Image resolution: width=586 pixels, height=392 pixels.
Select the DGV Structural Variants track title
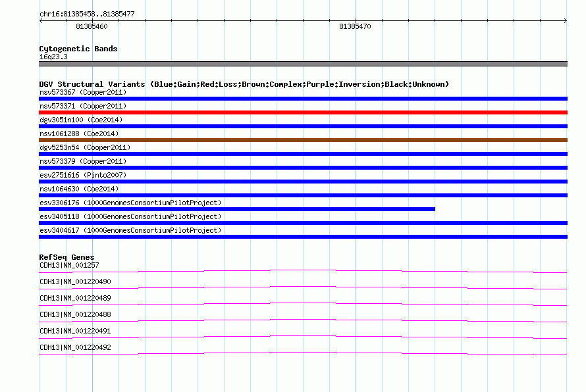point(244,84)
